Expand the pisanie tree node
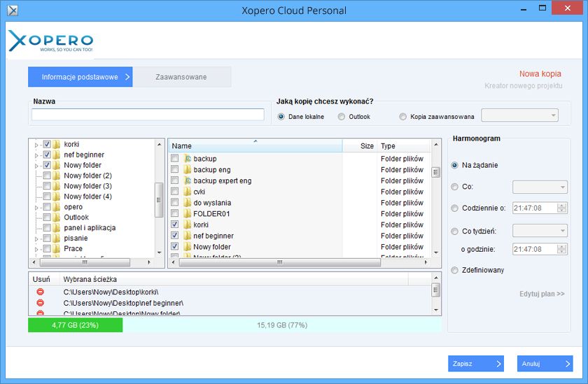The image size is (588, 384). [x=36, y=239]
